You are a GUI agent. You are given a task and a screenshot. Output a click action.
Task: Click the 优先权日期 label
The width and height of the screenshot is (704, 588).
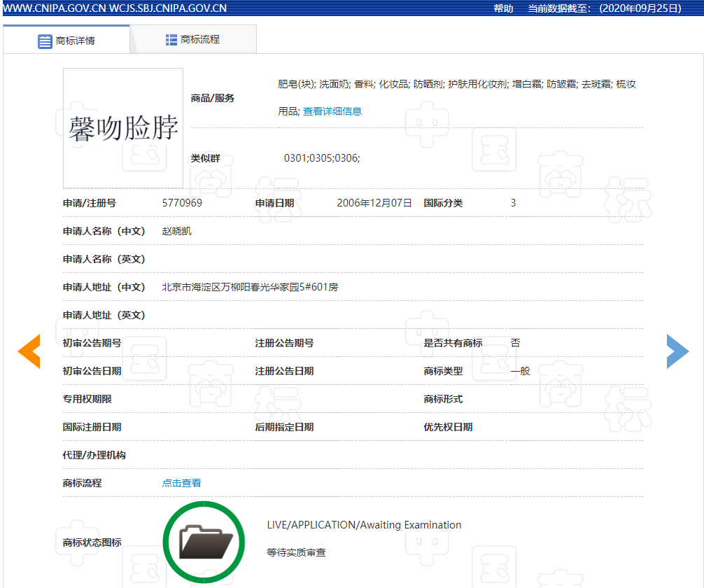click(448, 427)
